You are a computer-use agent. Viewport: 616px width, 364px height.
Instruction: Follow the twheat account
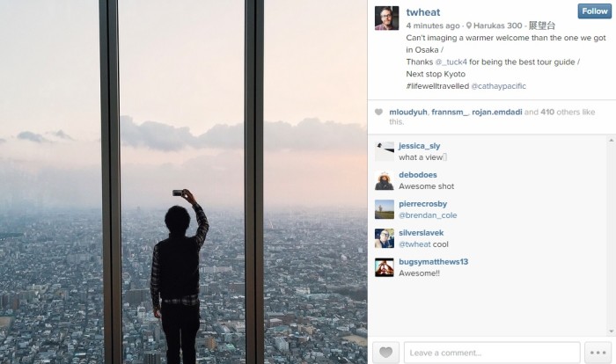tap(594, 11)
